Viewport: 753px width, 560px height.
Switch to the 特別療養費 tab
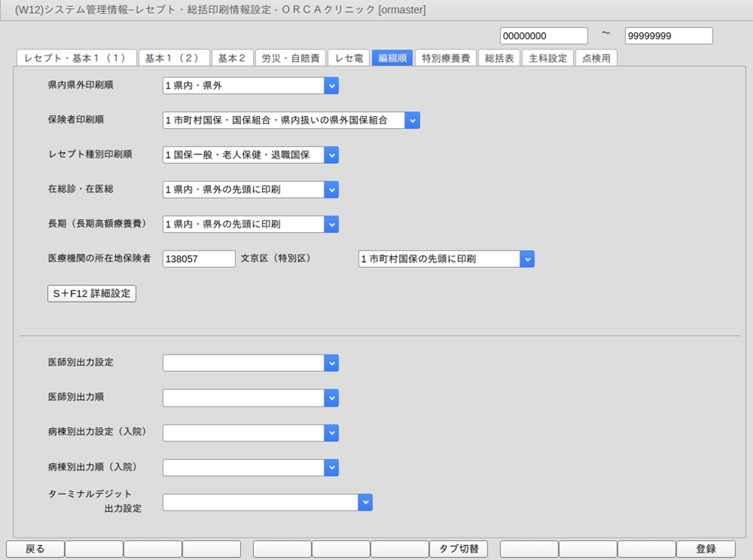[x=445, y=58]
